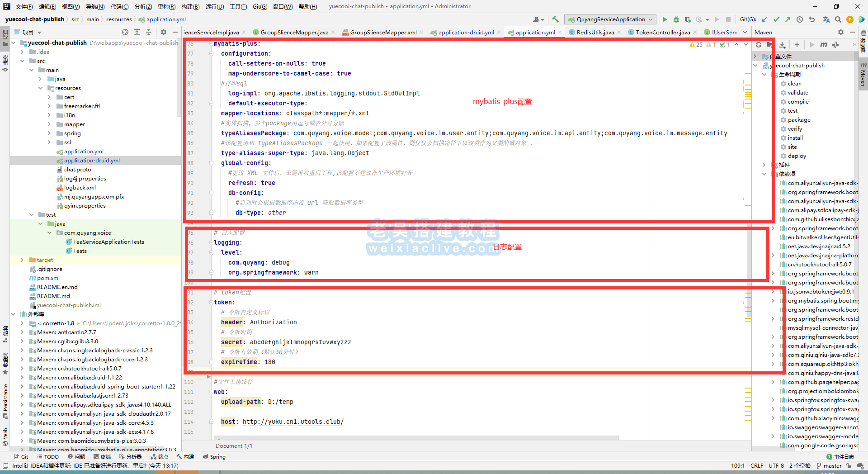Toggle the TODO tool window button
The height and width of the screenshot is (474, 868).
pyautogui.click(x=48, y=457)
